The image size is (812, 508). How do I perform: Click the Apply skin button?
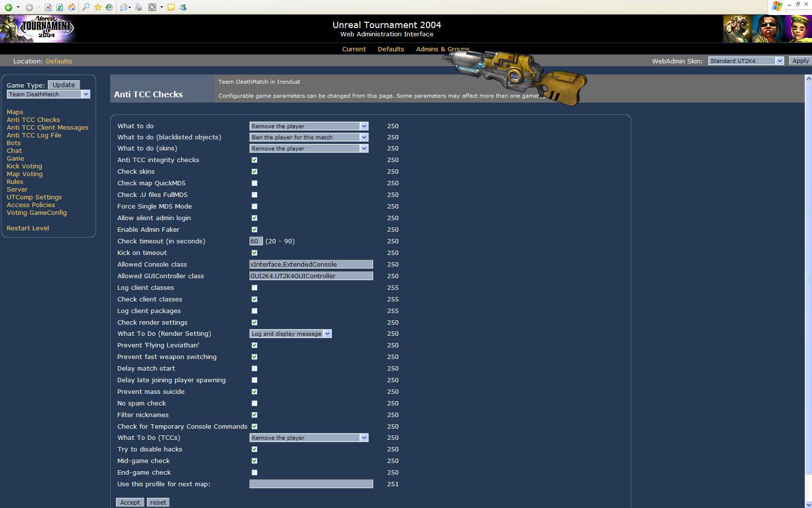pos(800,61)
